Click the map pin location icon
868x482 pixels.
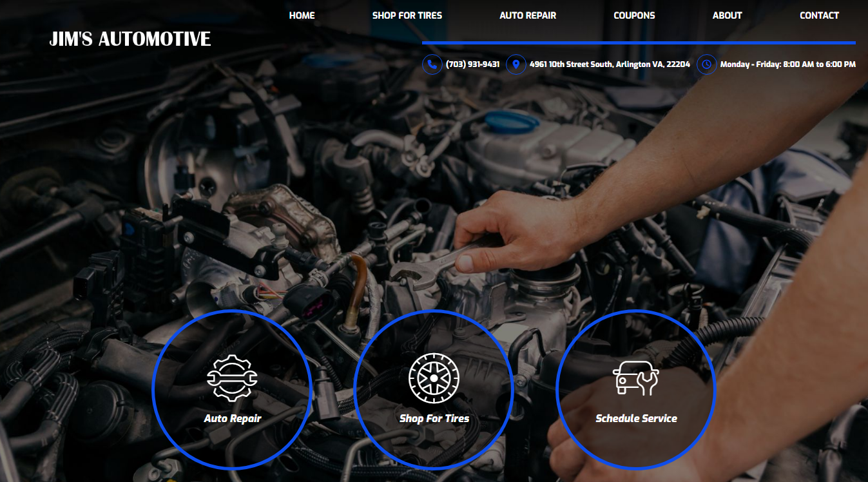pos(516,64)
